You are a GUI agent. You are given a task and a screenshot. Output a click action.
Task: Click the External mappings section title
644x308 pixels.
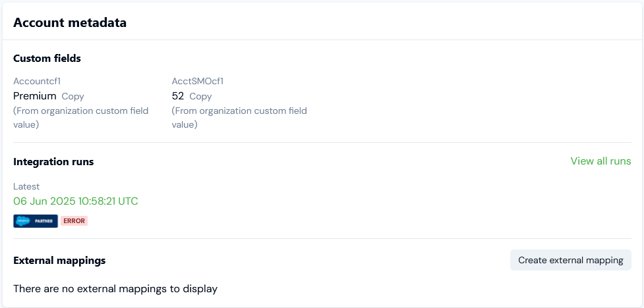59,261
